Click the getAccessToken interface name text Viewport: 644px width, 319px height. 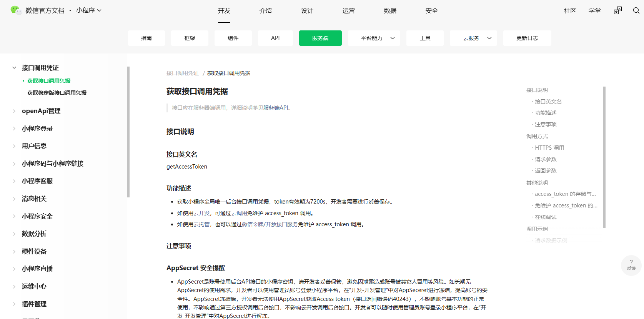coord(187,167)
